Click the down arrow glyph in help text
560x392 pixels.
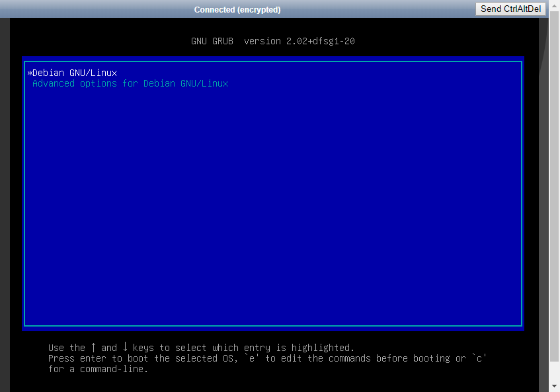125,347
